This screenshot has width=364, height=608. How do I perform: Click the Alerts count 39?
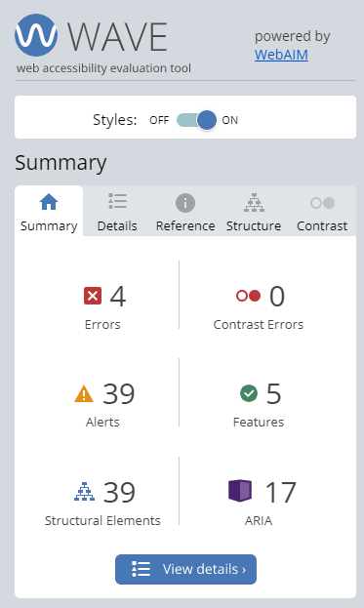point(119,394)
